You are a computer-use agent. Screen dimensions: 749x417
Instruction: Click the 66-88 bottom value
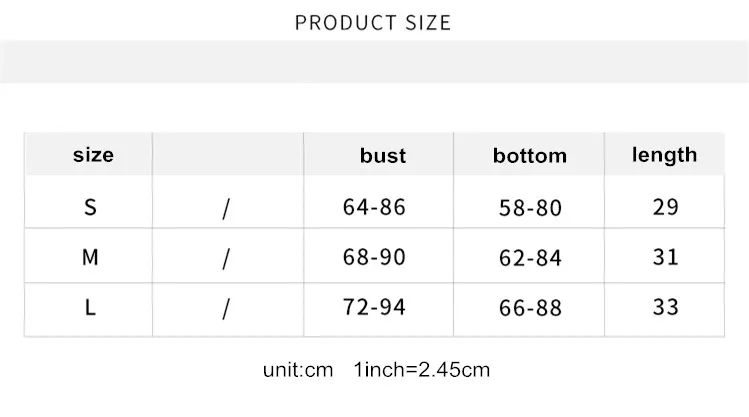click(530, 308)
